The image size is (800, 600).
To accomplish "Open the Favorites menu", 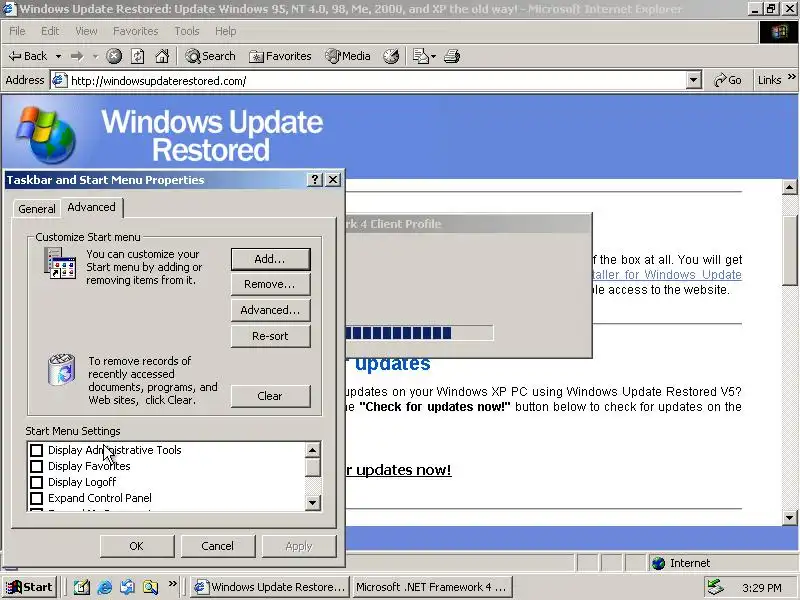I will tap(135, 31).
